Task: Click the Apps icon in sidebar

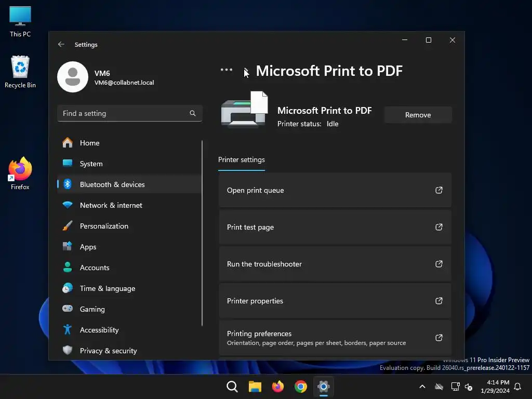Action: click(68, 246)
